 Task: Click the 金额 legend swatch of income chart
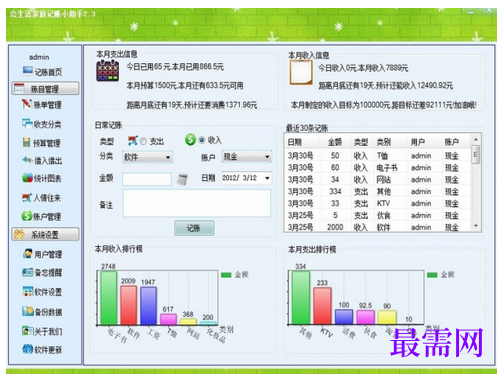(x=226, y=275)
